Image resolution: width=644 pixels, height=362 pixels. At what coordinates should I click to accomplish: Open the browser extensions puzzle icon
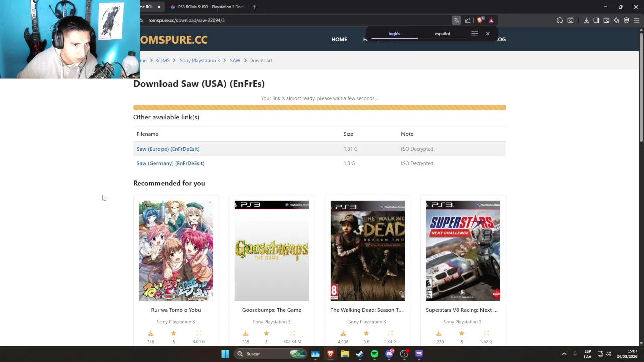pyautogui.click(x=560, y=20)
